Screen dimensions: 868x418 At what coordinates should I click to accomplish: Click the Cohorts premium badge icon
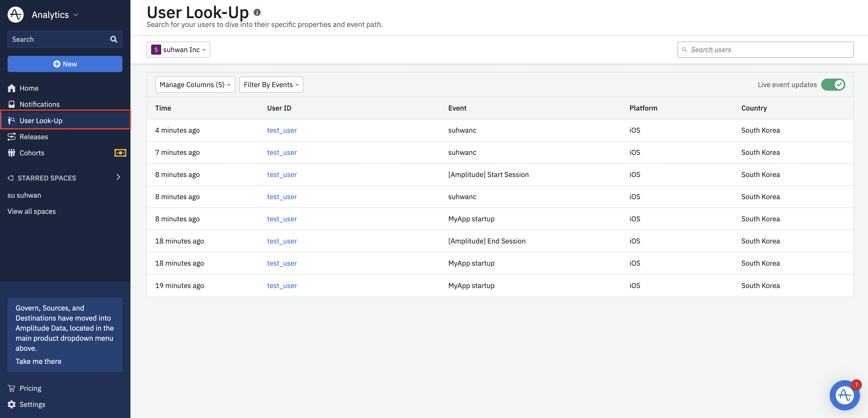(x=120, y=153)
